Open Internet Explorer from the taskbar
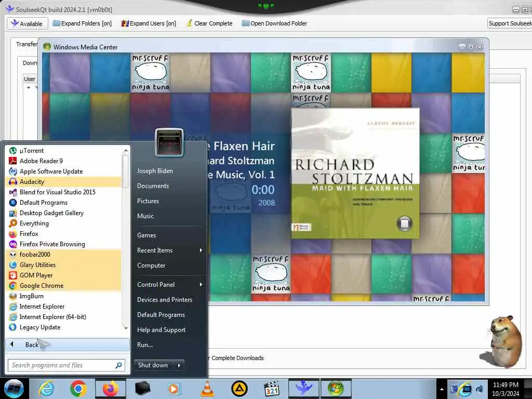 (46, 389)
